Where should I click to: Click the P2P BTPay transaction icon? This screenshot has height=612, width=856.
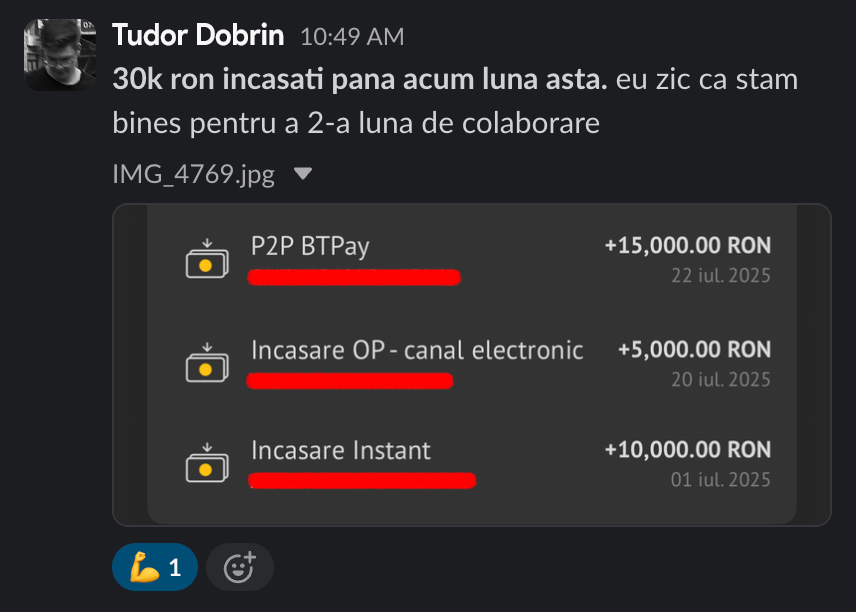point(207,259)
